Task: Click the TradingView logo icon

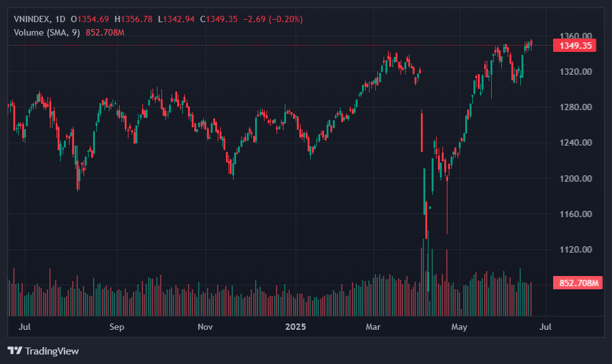Action: (x=15, y=351)
